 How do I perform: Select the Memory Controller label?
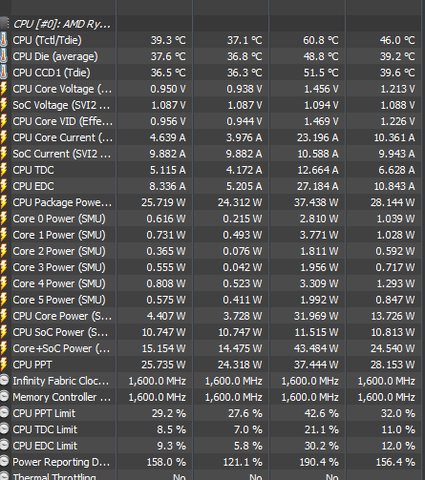tap(62, 397)
